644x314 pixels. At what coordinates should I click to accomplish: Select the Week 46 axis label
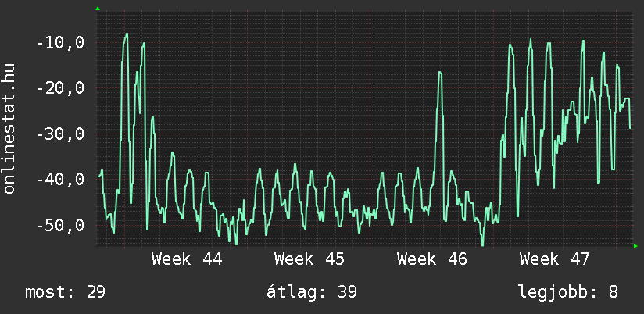432,259
